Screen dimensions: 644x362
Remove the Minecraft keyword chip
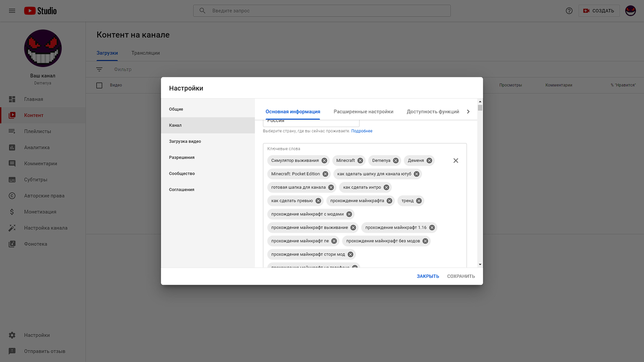(360, 160)
